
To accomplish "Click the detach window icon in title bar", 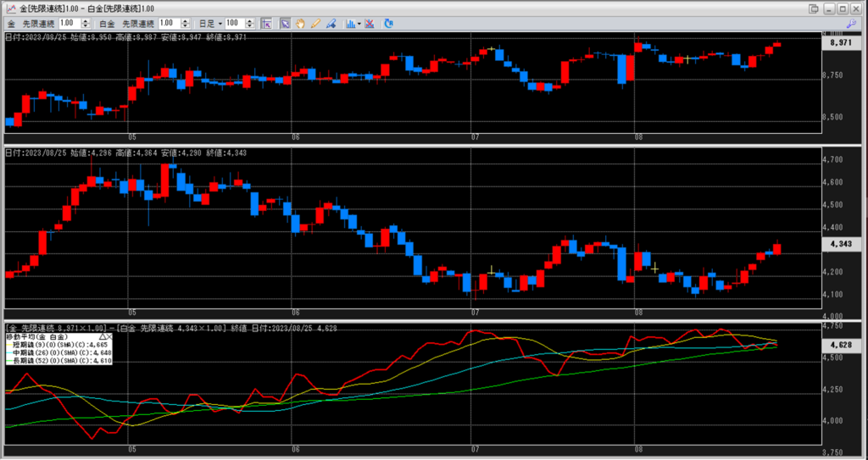I will click(x=814, y=8).
